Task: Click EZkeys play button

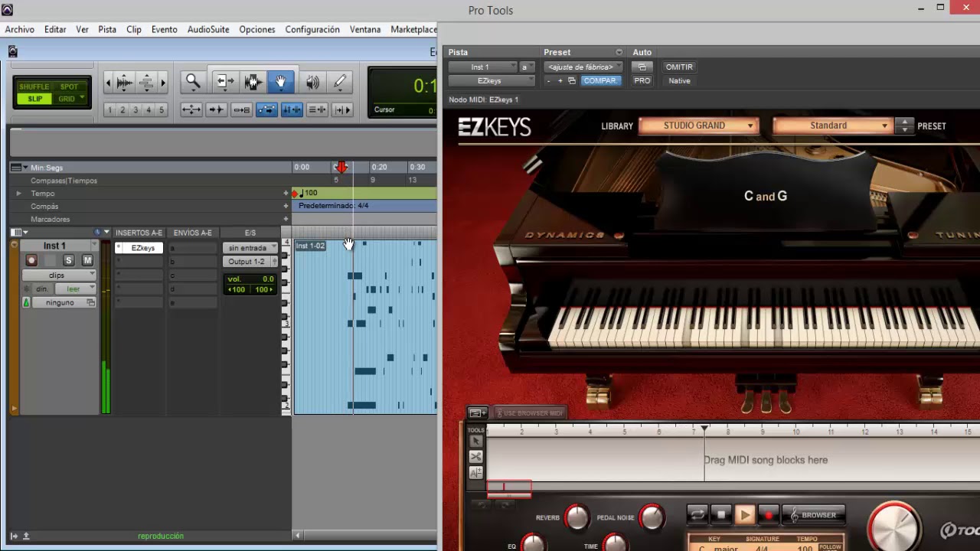Action: tap(745, 515)
